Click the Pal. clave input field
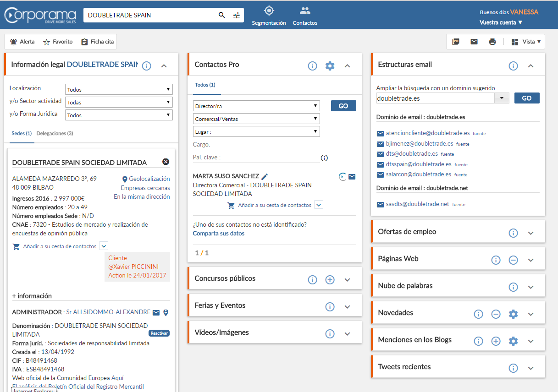Screen dimensions: 558x392 point(256,157)
